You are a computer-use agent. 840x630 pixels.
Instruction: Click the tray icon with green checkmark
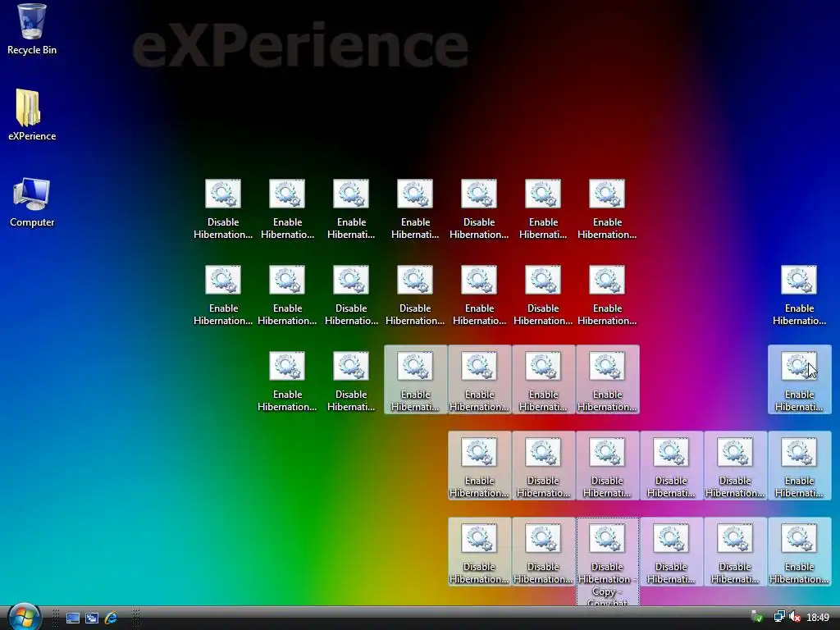[757, 618]
